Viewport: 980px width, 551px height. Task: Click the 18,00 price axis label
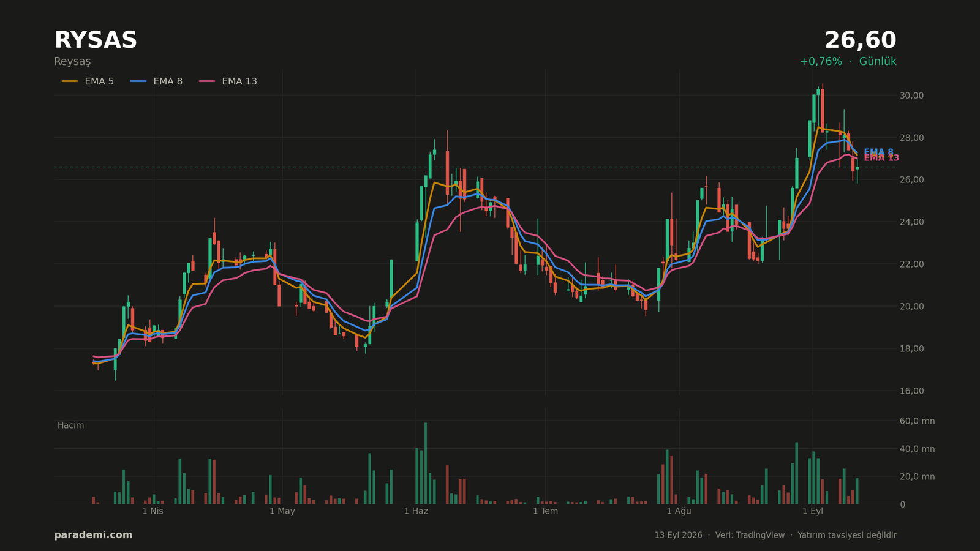(911, 349)
